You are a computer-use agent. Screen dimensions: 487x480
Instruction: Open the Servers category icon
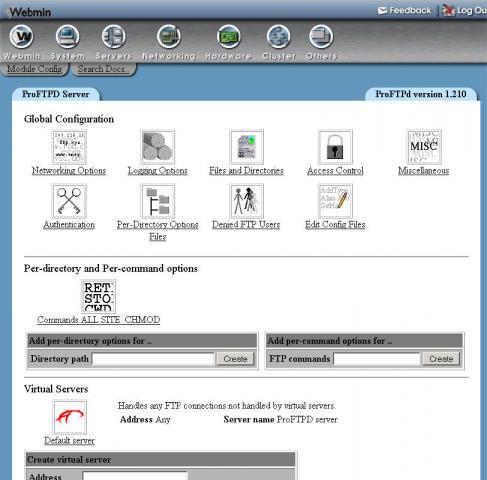[113, 37]
